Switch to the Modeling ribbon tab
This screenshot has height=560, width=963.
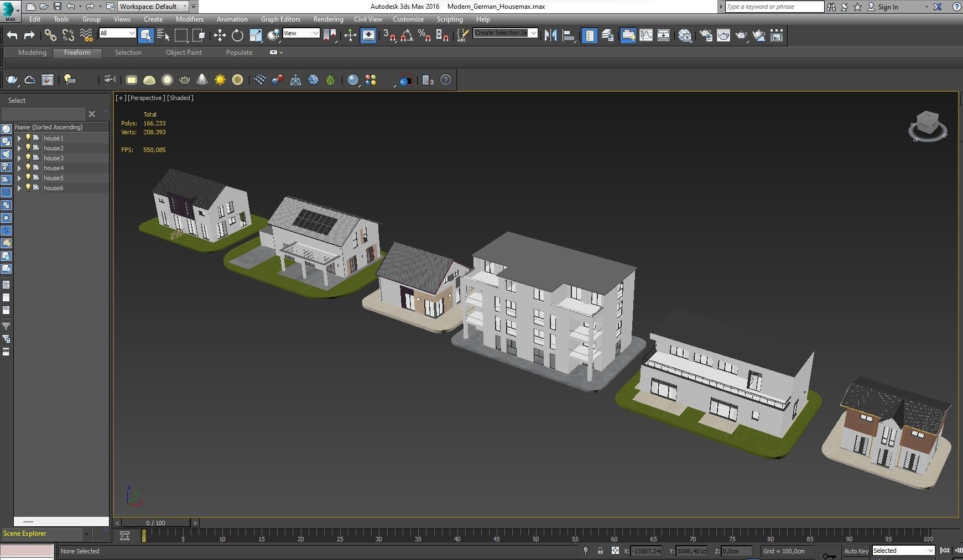tap(32, 53)
